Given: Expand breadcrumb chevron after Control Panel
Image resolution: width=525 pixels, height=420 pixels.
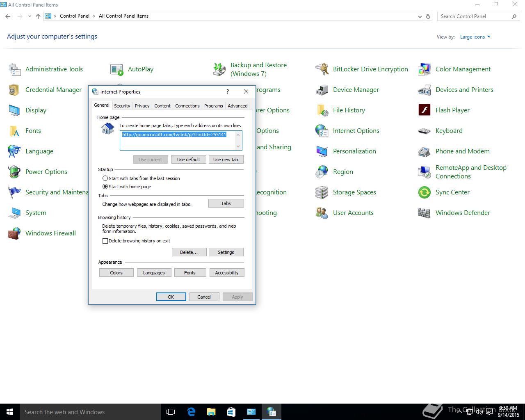Looking at the screenshot, I should tap(94, 16).
